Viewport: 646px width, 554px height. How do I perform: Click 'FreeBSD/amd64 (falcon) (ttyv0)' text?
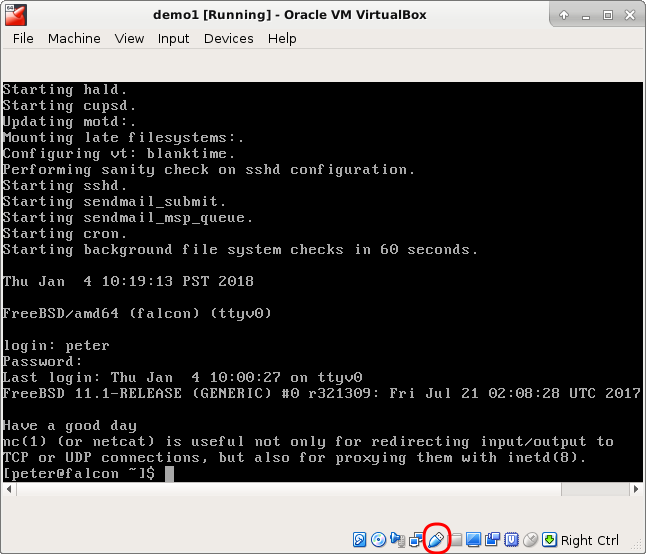pyautogui.click(x=137, y=313)
